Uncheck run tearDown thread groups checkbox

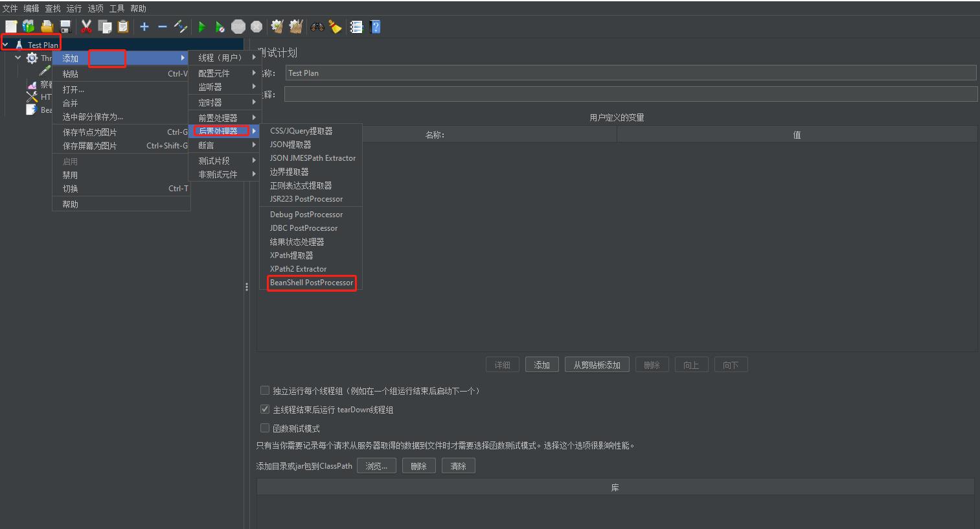[264, 409]
